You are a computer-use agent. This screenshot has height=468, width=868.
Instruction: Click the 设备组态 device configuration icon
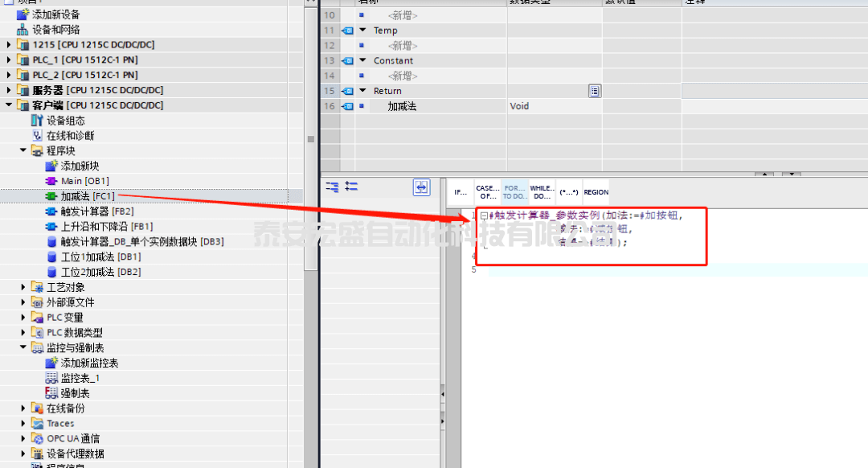coord(37,121)
